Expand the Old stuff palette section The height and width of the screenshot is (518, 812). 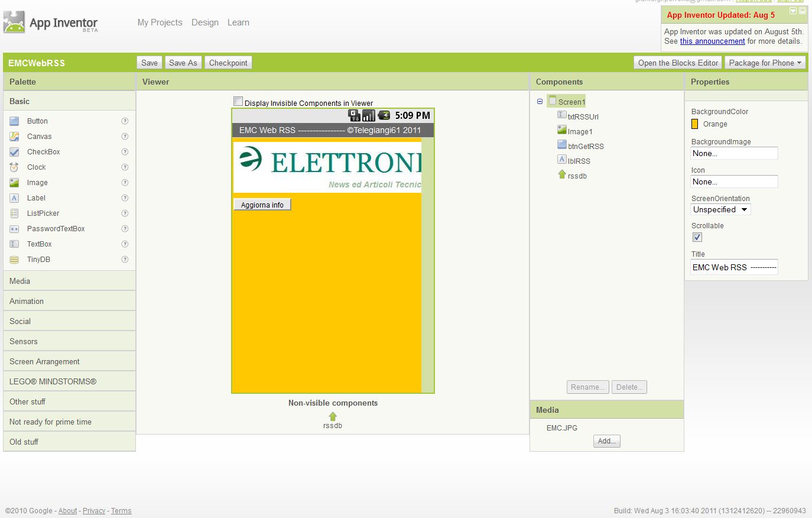pos(69,442)
